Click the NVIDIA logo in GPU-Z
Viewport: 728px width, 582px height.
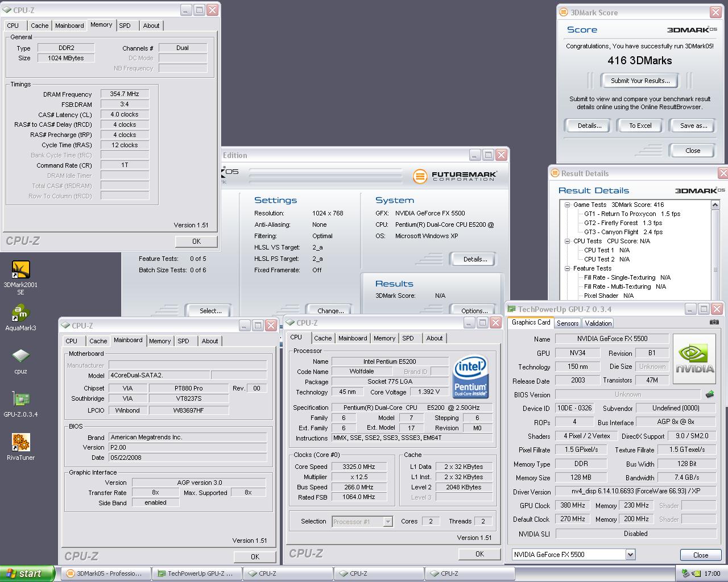pos(694,358)
